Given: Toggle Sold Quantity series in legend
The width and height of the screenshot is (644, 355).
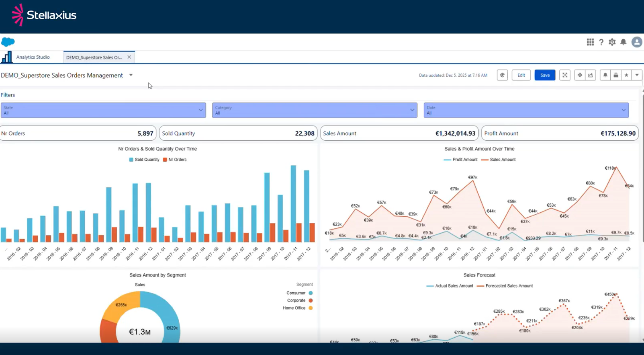Looking at the screenshot, I should [144, 160].
